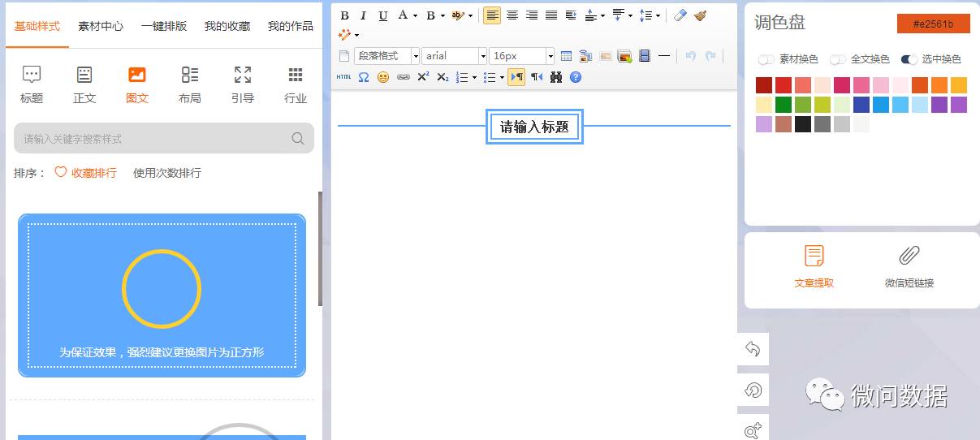Click the keyword style search field
Screen dimensions: 980x440
click(154, 139)
